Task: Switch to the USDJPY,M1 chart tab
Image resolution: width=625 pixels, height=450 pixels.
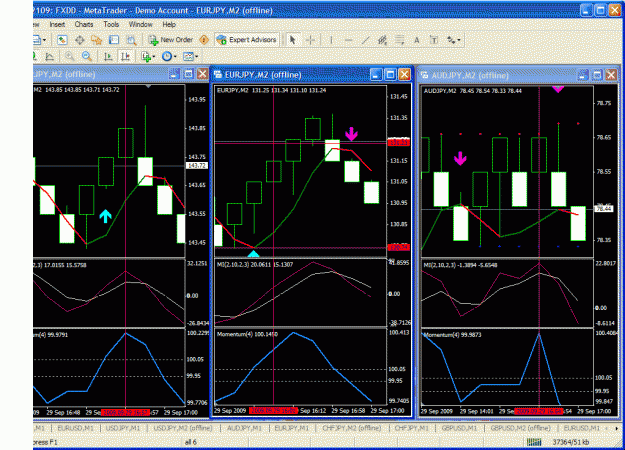Action: pyautogui.click(x=123, y=428)
